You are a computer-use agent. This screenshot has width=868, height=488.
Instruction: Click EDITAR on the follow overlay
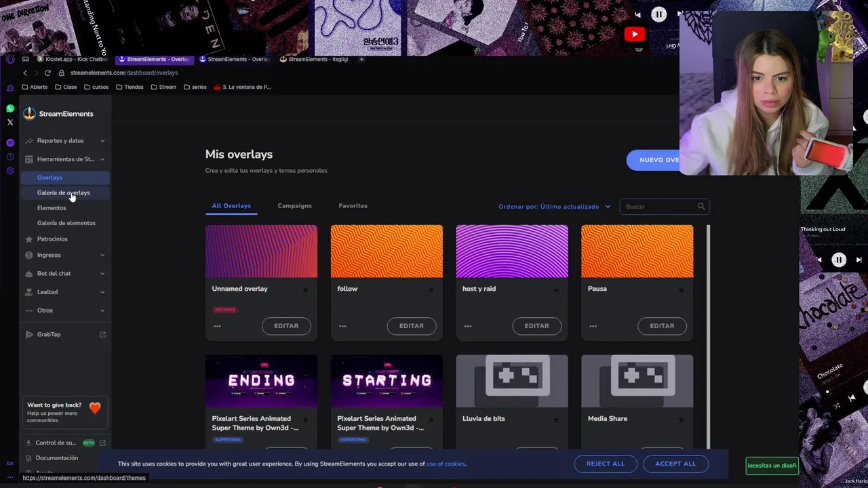pyautogui.click(x=412, y=326)
